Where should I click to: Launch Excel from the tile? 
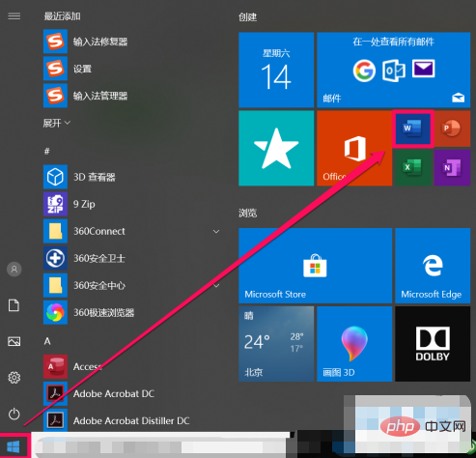pyautogui.click(x=413, y=167)
